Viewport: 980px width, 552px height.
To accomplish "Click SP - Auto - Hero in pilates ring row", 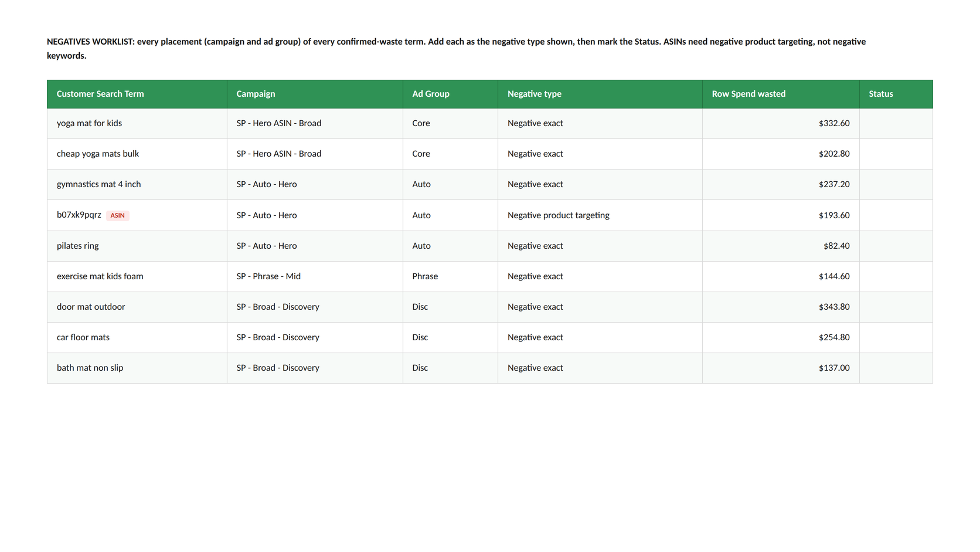I will point(267,246).
